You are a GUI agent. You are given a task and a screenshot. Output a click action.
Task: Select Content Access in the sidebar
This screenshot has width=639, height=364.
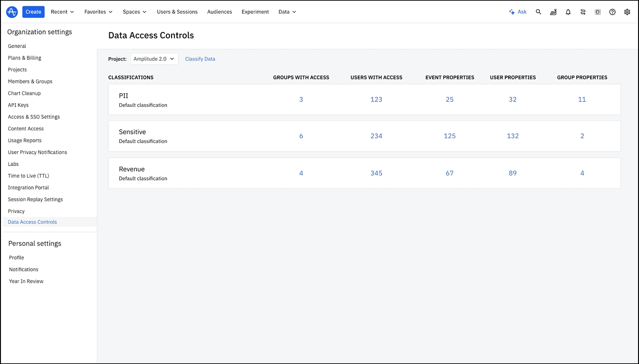[x=26, y=129]
